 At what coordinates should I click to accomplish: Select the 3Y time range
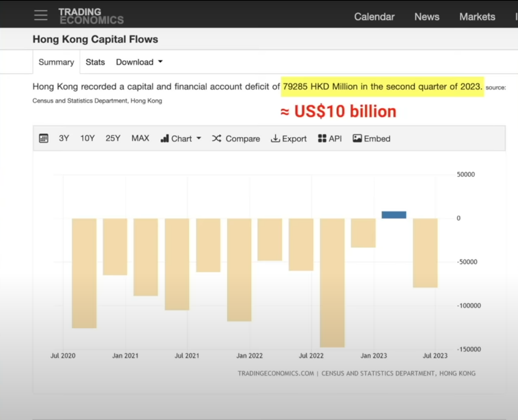point(64,138)
